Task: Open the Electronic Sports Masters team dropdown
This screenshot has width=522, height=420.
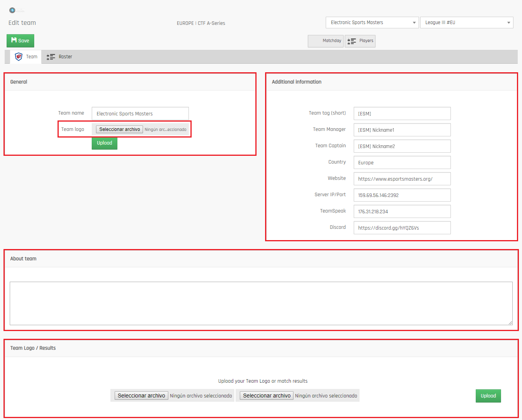Action: tap(372, 23)
